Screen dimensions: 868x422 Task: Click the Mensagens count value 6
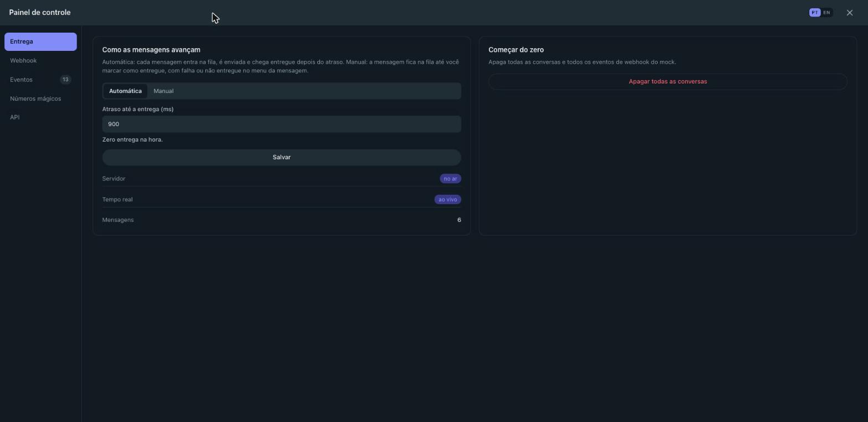[x=459, y=220]
